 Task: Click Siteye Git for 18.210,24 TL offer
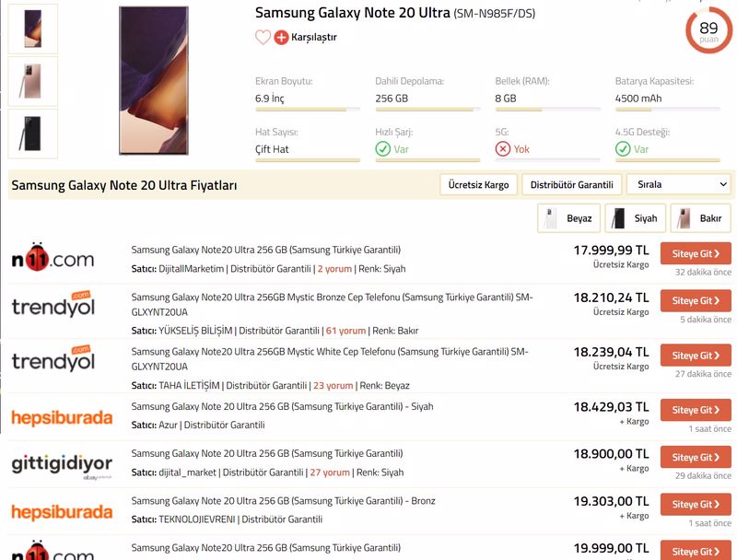(x=696, y=300)
